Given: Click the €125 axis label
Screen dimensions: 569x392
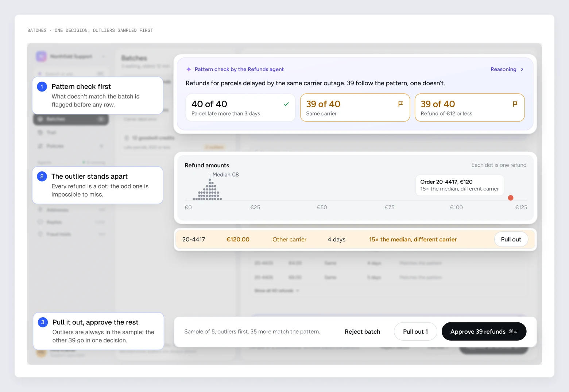Looking at the screenshot, I should (521, 207).
